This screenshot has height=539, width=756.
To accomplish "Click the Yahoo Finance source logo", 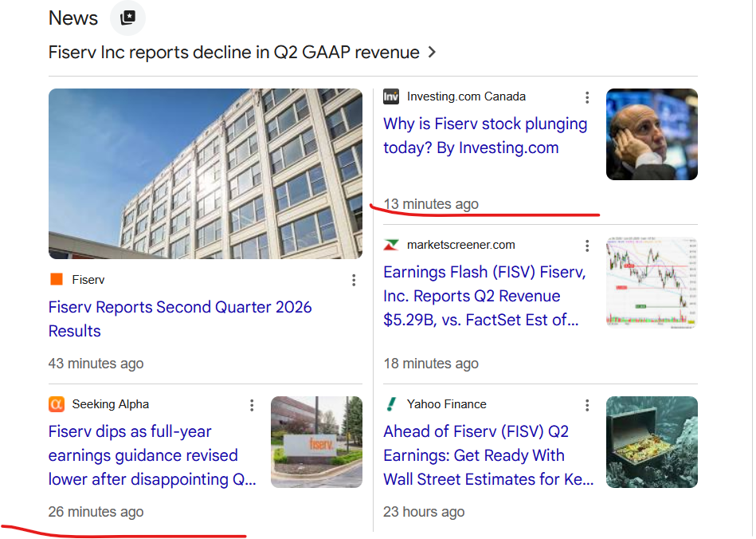I will [x=391, y=404].
